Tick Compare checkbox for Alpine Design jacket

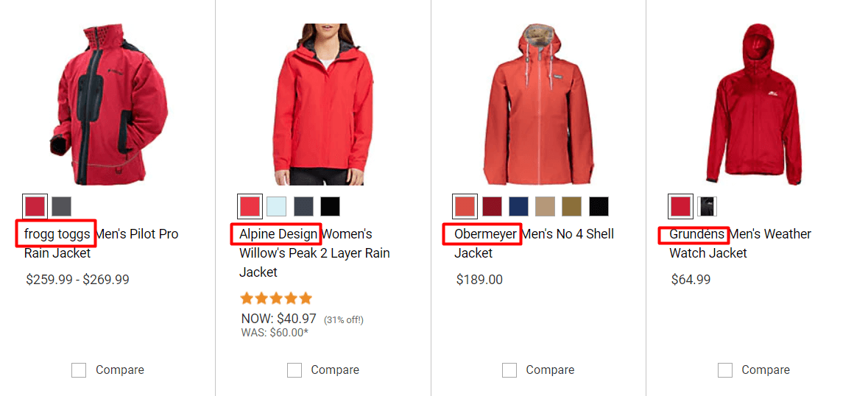(x=294, y=370)
